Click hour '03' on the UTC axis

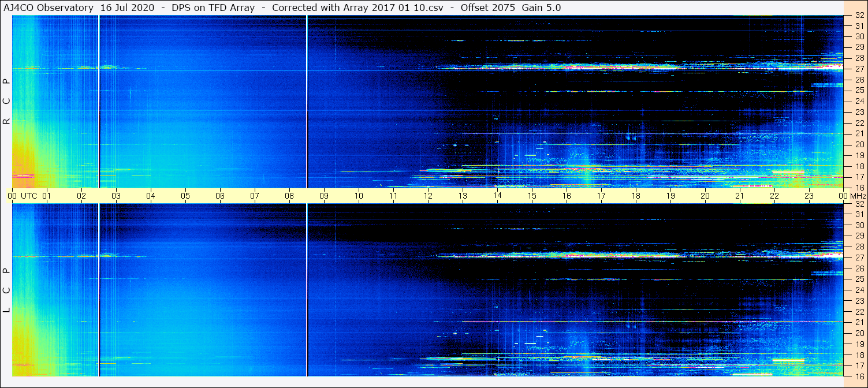(116, 196)
